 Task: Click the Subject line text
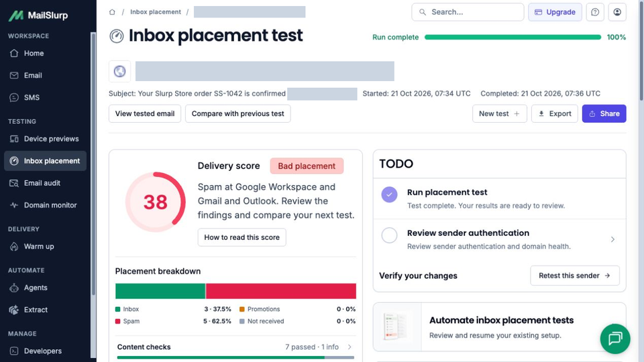[197, 94]
